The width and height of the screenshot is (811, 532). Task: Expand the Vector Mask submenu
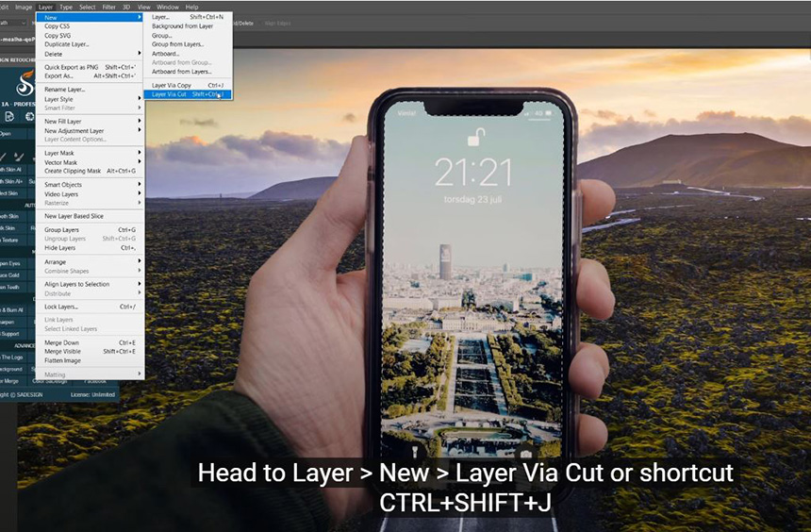[90, 162]
